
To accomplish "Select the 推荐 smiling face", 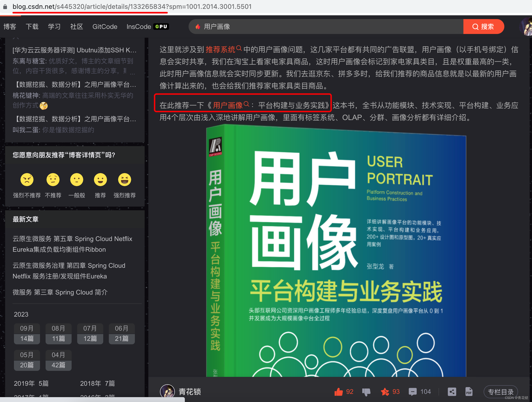I will coord(100,179).
